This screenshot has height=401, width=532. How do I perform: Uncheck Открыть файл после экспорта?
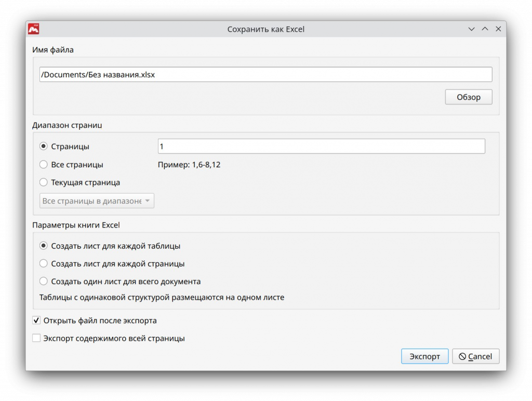[x=36, y=320]
